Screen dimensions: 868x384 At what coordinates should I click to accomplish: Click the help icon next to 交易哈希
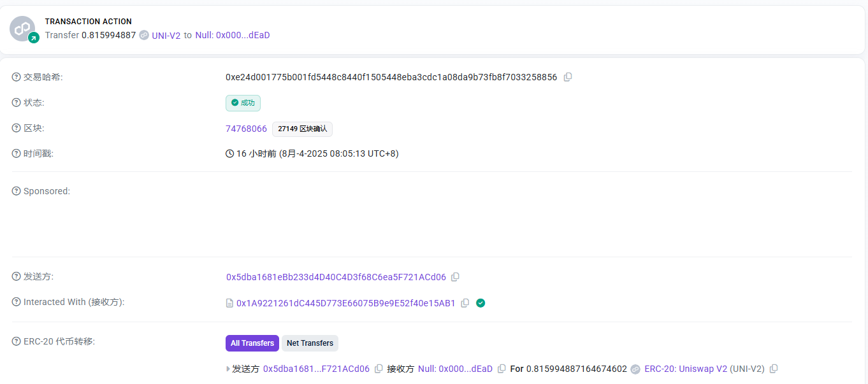pyautogui.click(x=17, y=77)
